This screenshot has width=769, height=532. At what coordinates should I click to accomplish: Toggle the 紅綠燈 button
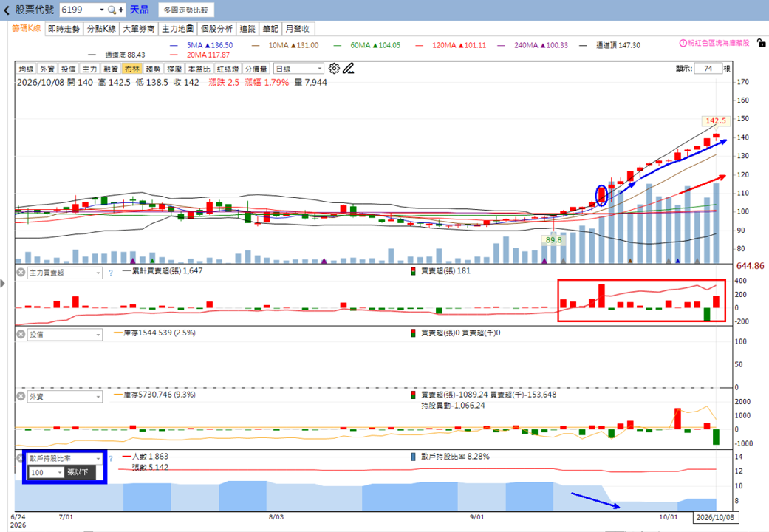(228, 69)
